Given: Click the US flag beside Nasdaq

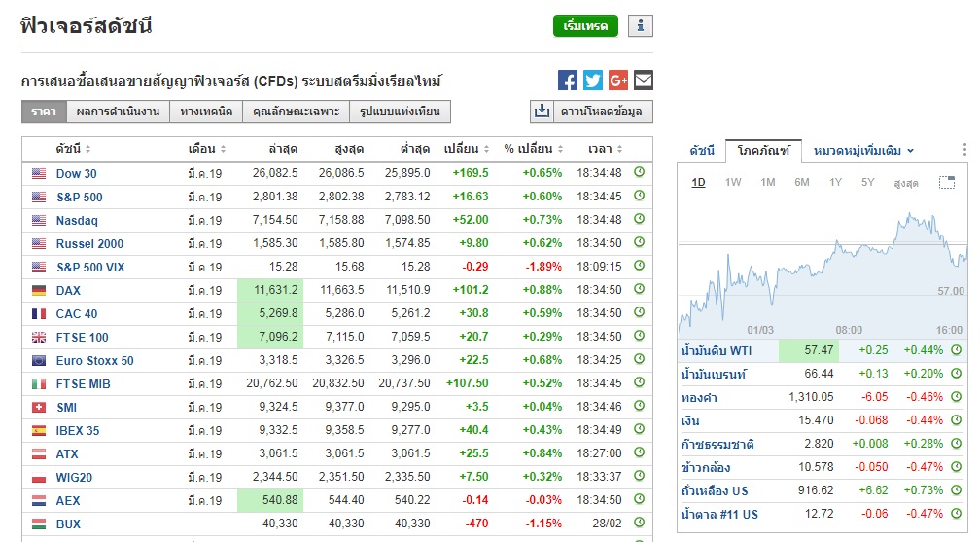Looking at the screenshot, I should pyautogui.click(x=39, y=220).
